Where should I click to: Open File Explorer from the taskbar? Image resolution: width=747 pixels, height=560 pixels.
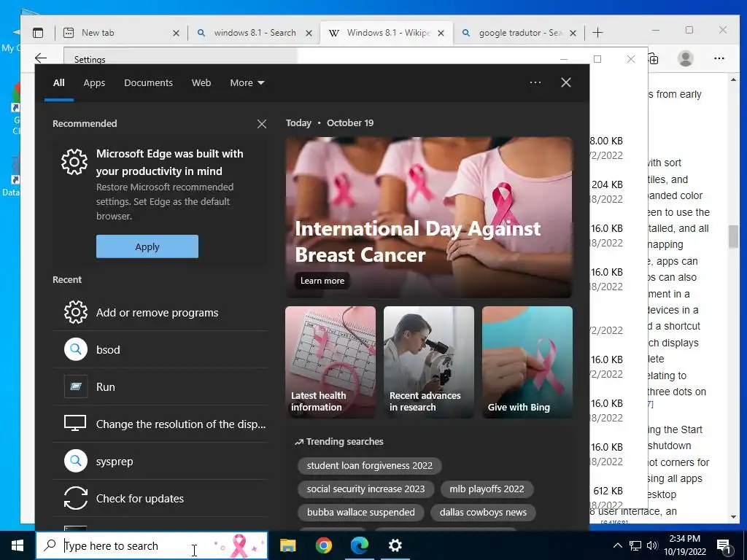click(287, 545)
